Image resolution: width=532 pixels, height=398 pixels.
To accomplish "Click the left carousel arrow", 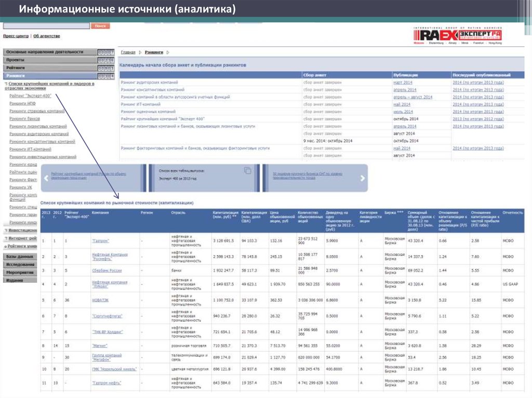I will pos(46,178).
